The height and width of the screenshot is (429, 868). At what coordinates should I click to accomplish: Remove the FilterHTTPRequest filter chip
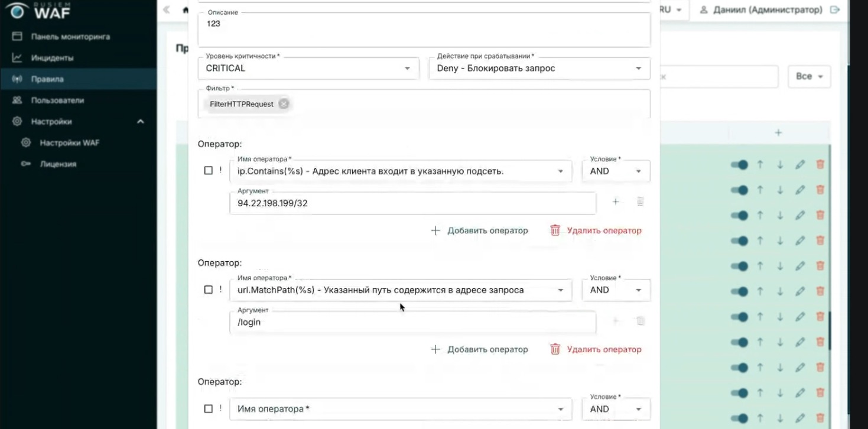coord(284,104)
